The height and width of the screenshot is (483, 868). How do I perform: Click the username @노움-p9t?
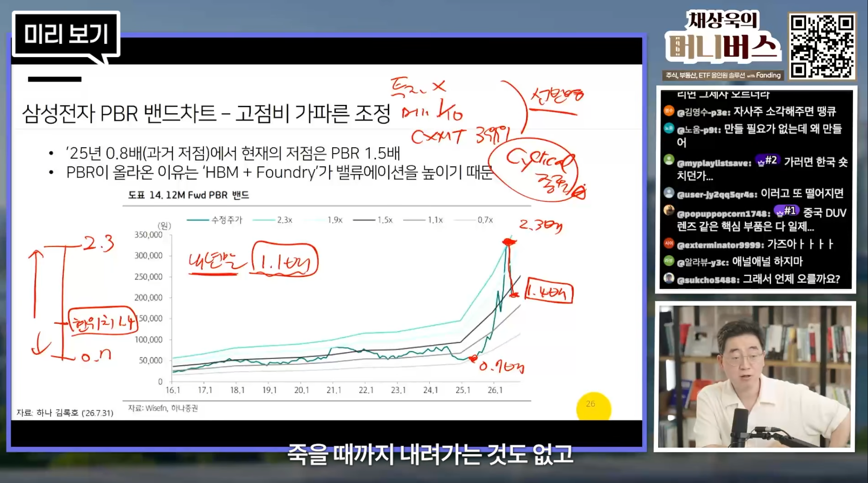pos(699,130)
